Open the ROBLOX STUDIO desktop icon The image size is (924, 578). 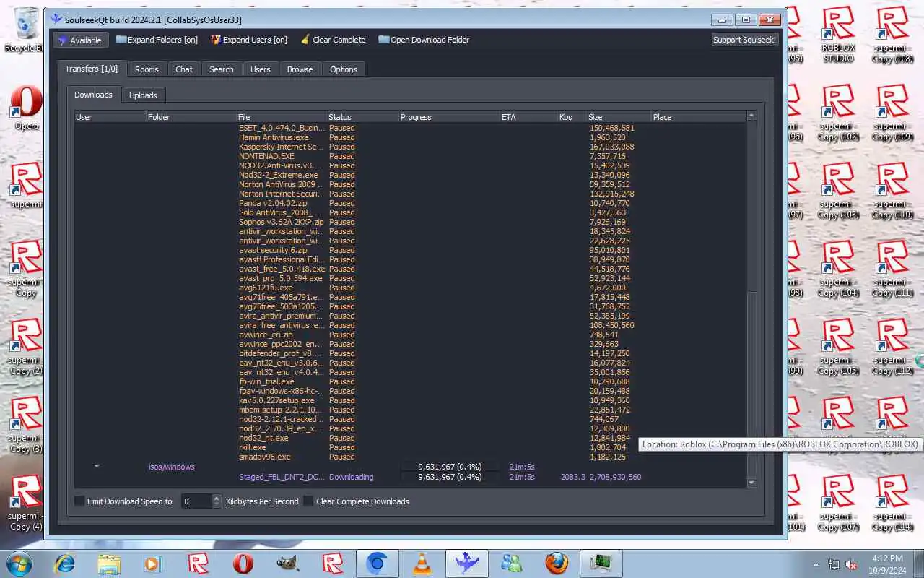pos(839,34)
